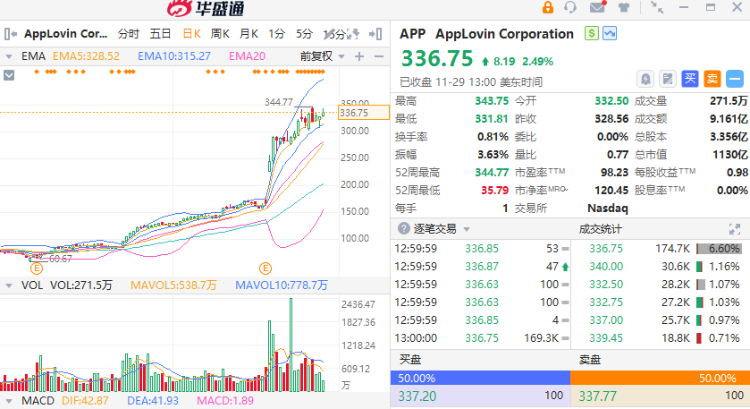Image resolution: width=750 pixels, height=409 pixels.
Task: Click the EMA20 label
Action: (x=247, y=56)
